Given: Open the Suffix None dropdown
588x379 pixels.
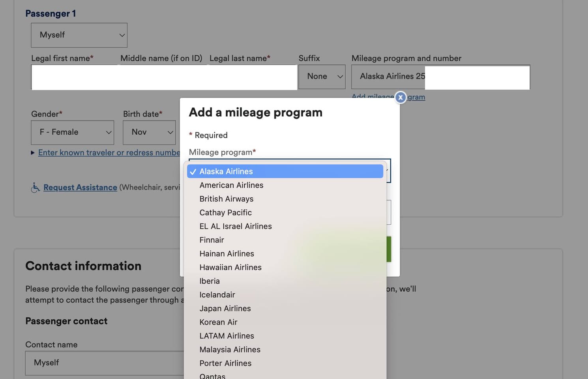Looking at the screenshot, I should (322, 77).
